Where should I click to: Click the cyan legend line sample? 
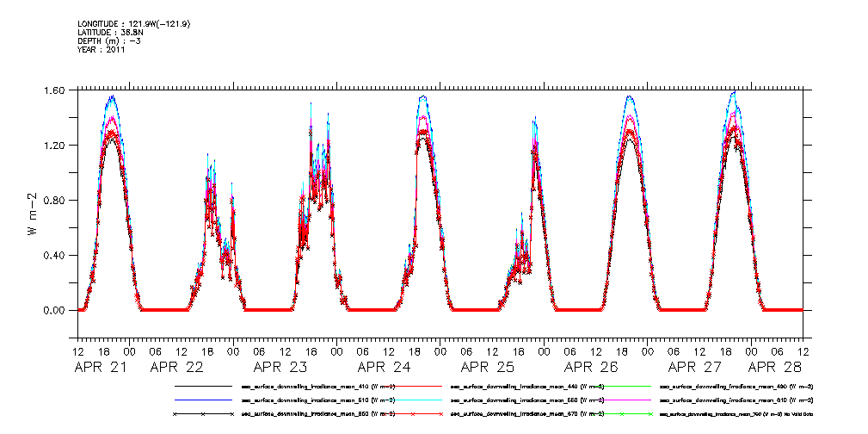pyautogui.click(x=412, y=400)
